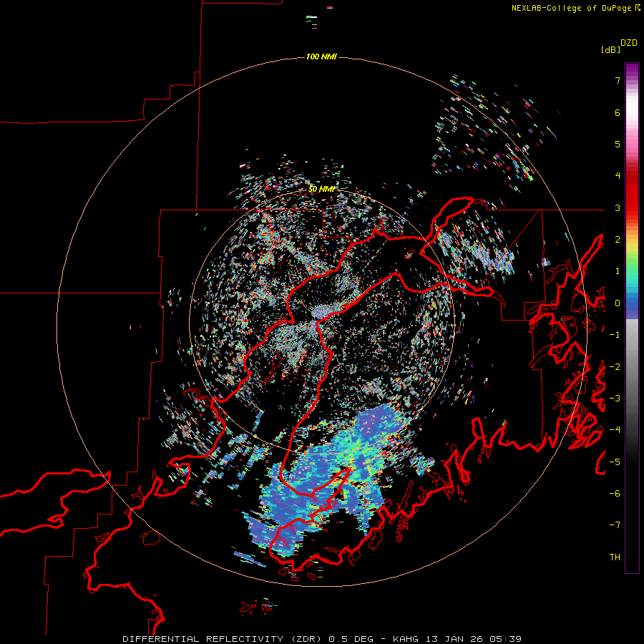Click the -2 value on color scale
The image size is (644, 644).
click(x=615, y=367)
